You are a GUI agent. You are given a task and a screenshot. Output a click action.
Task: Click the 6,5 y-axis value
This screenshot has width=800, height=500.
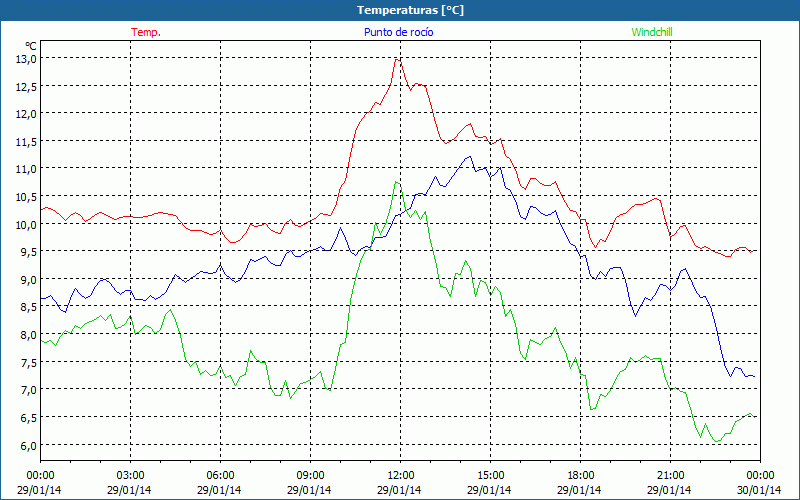[x=28, y=417]
